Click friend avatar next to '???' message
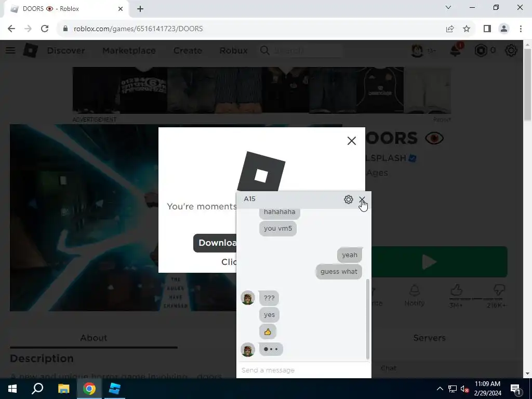 click(248, 298)
